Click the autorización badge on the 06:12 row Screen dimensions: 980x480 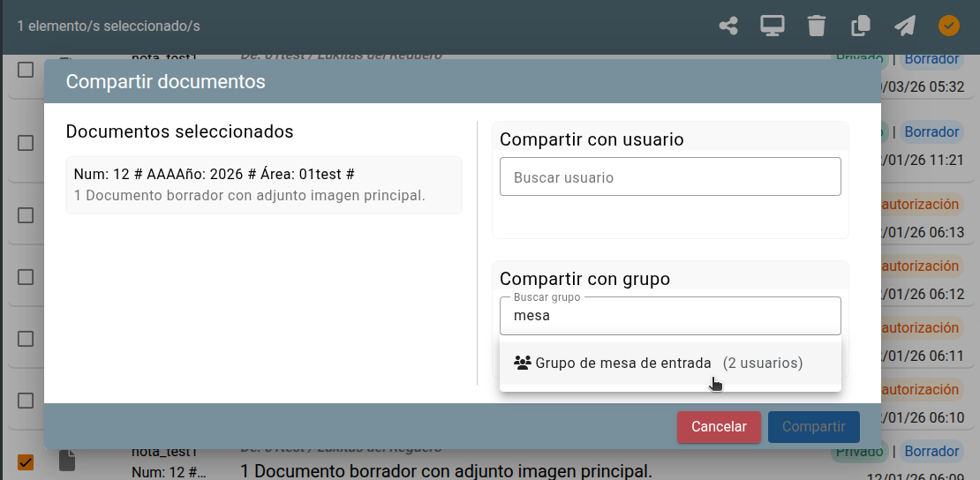[x=922, y=266]
